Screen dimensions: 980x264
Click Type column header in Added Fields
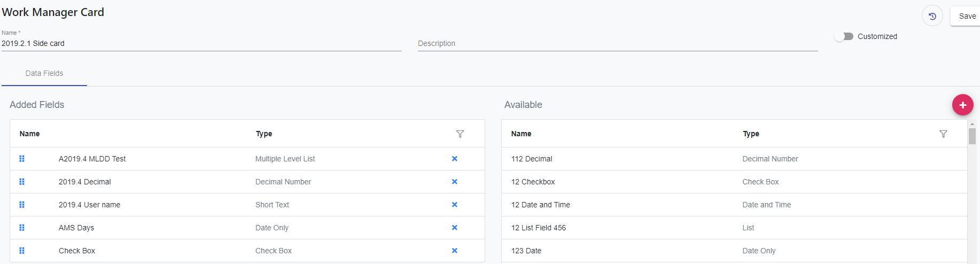264,134
